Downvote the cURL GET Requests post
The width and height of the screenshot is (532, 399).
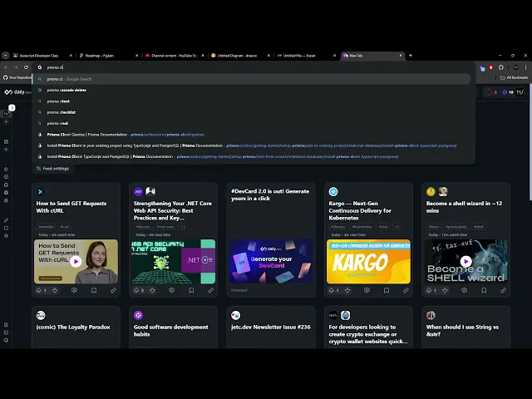(x=55, y=290)
